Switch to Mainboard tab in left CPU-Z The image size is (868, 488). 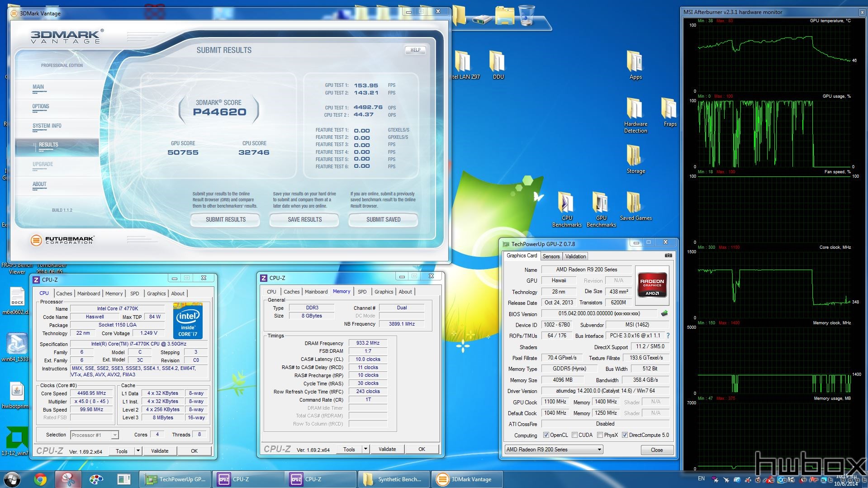[x=89, y=294]
